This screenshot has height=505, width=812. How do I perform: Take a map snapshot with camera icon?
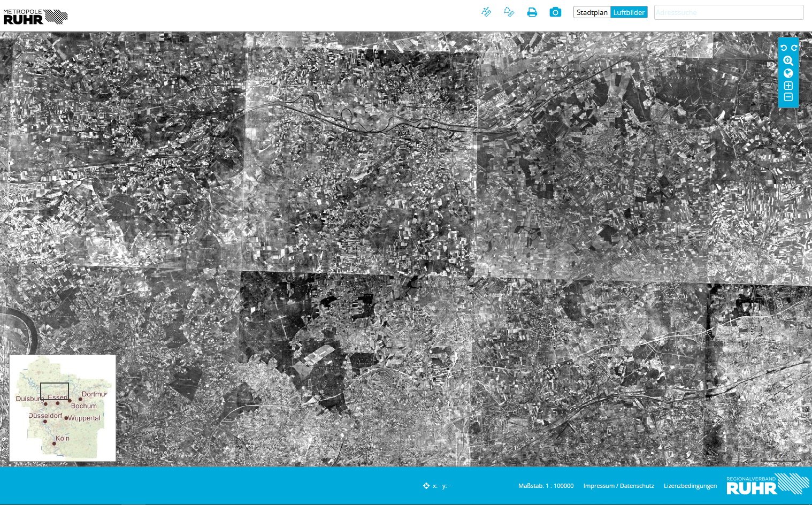(x=555, y=12)
